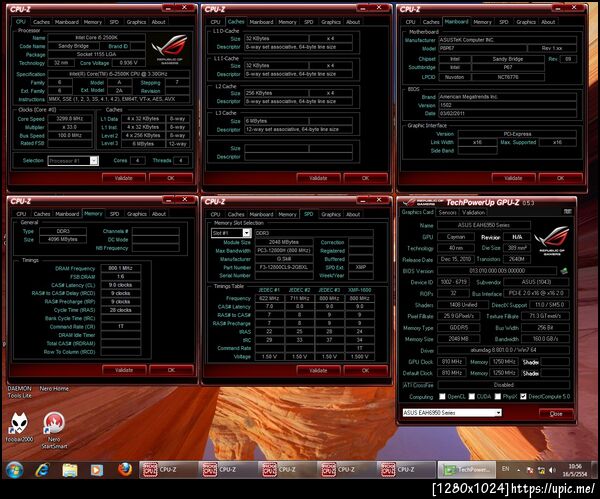This screenshot has height=499, width=600.
Task: Switch to the Validation tab in GPU-Z
Action: pyautogui.click(x=473, y=212)
